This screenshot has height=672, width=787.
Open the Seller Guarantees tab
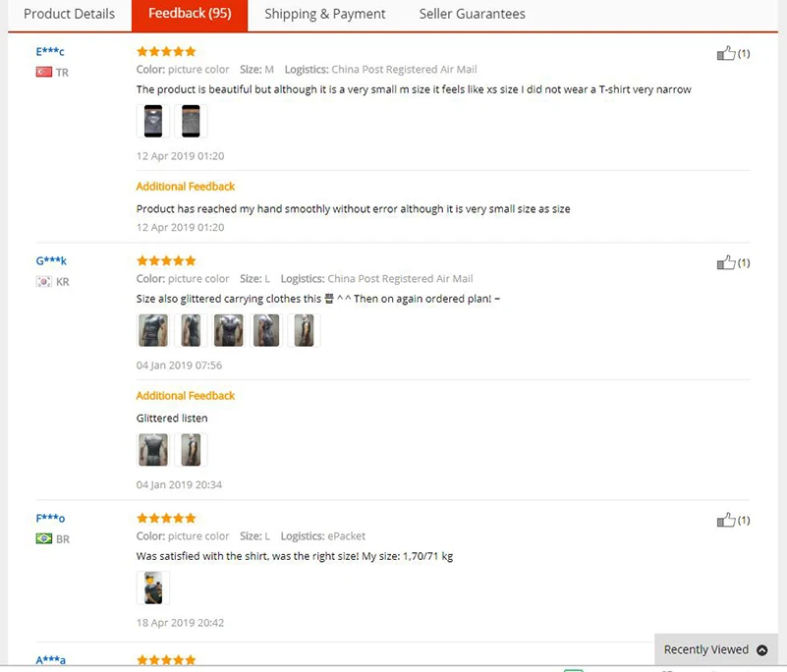coord(472,14)
